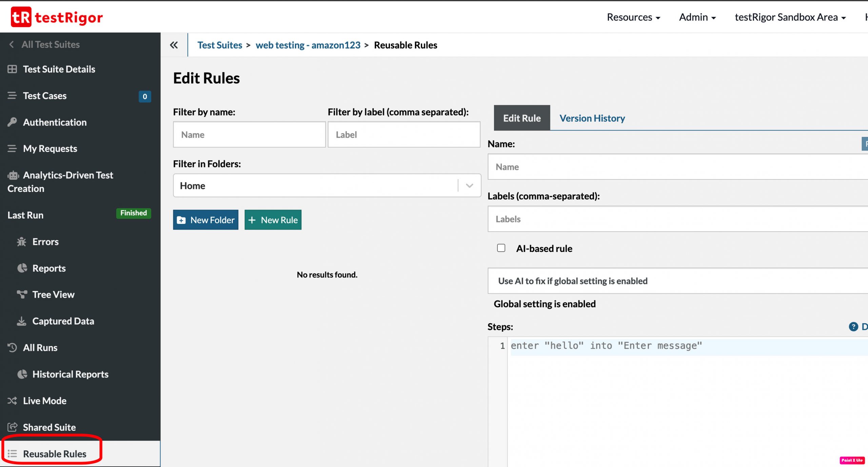Click the Steps help question-mark icon
Screen dimensions: 868x467
[x=853, y=327]
